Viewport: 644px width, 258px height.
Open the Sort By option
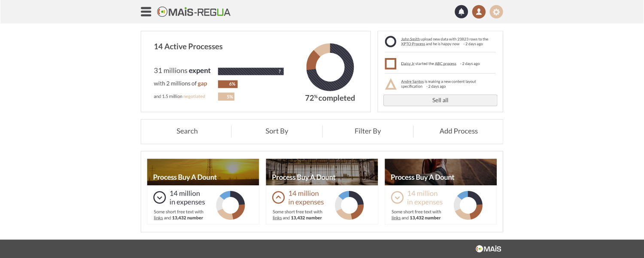click(276, 131)
